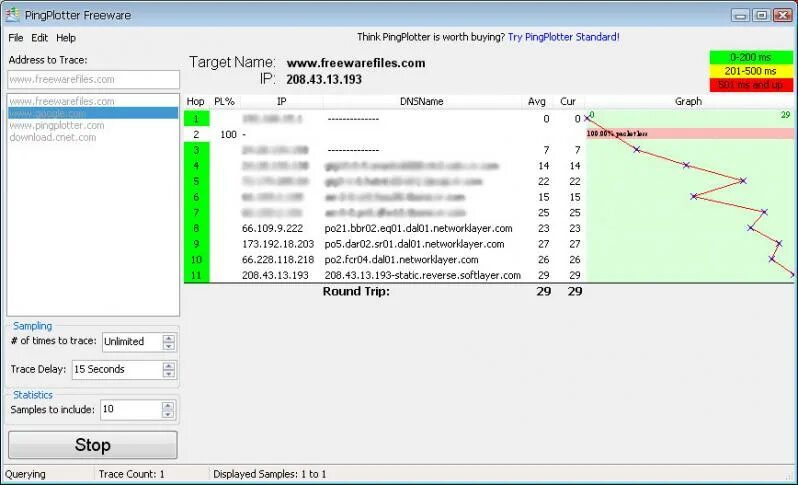798x485 pixels.
Task: Open the Help menu
Action: tap(66, 38)
